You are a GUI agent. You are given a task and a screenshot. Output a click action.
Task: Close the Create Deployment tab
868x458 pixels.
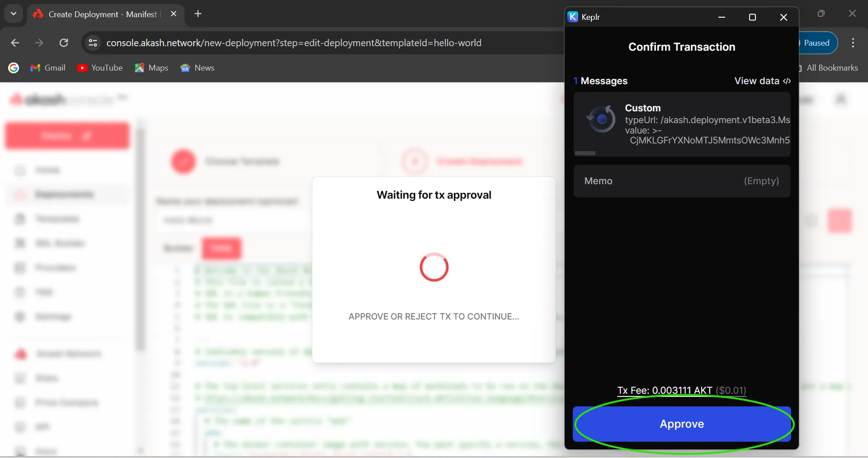click(174, 14)
